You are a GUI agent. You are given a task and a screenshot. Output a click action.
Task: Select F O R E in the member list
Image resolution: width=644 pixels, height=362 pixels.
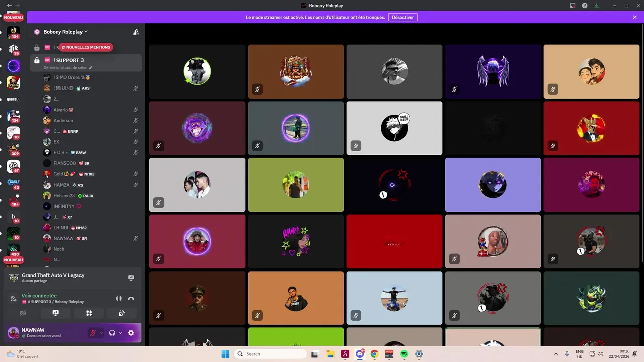[x=92, y=153]
